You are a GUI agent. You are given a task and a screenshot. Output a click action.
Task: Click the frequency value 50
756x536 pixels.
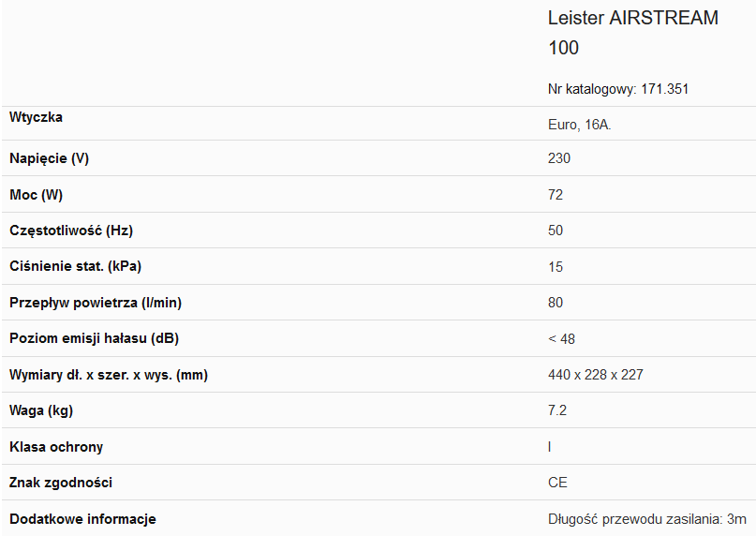tap(556, 231)
